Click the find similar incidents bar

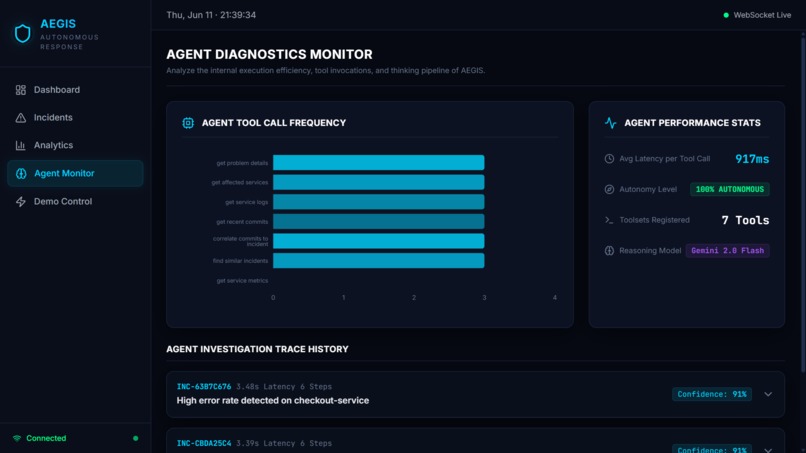pos(378,261)
